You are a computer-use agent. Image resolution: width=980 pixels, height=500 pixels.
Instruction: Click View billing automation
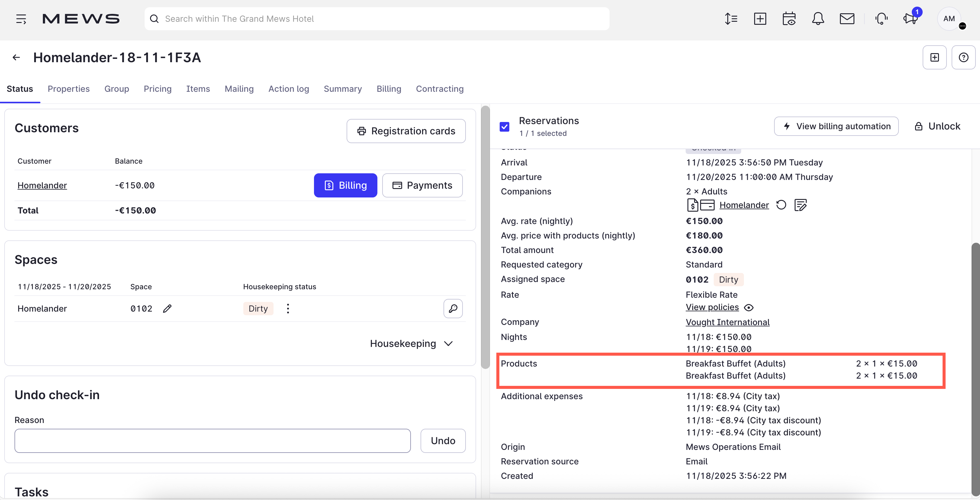pos(836,126)
